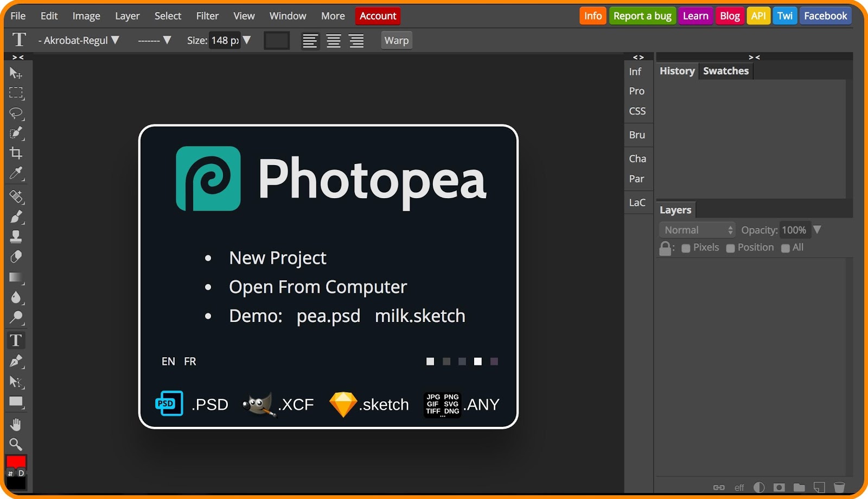Open the text color swatch
This screenshot has width=868, height=499.
(x=277, y=41)
